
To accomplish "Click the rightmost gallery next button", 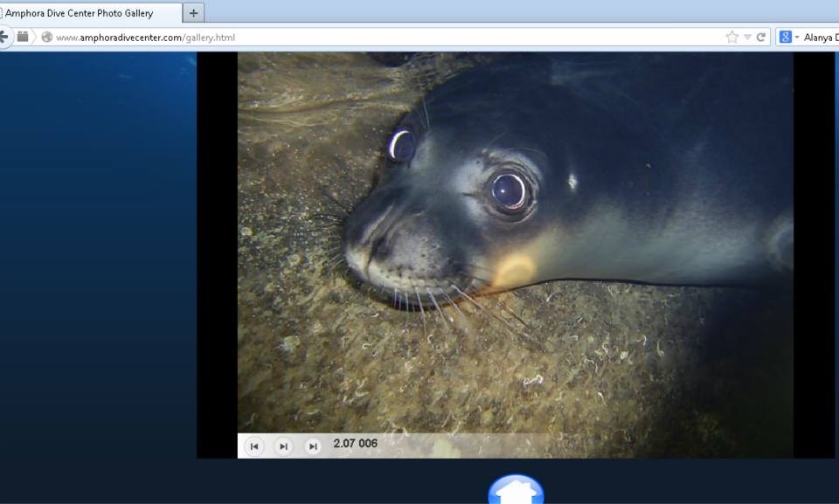I will coord(312,446).
